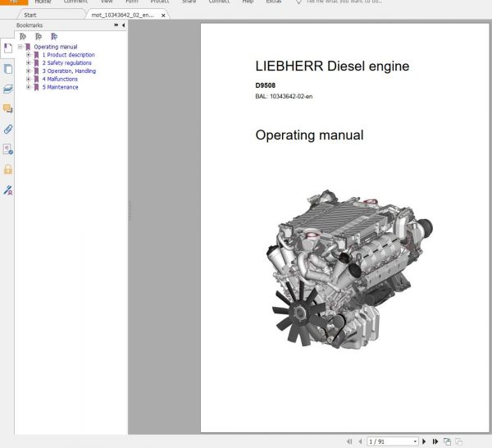492x448 pixels.
Task: Open the document signatures panel icon
Action: click(8, 149)
